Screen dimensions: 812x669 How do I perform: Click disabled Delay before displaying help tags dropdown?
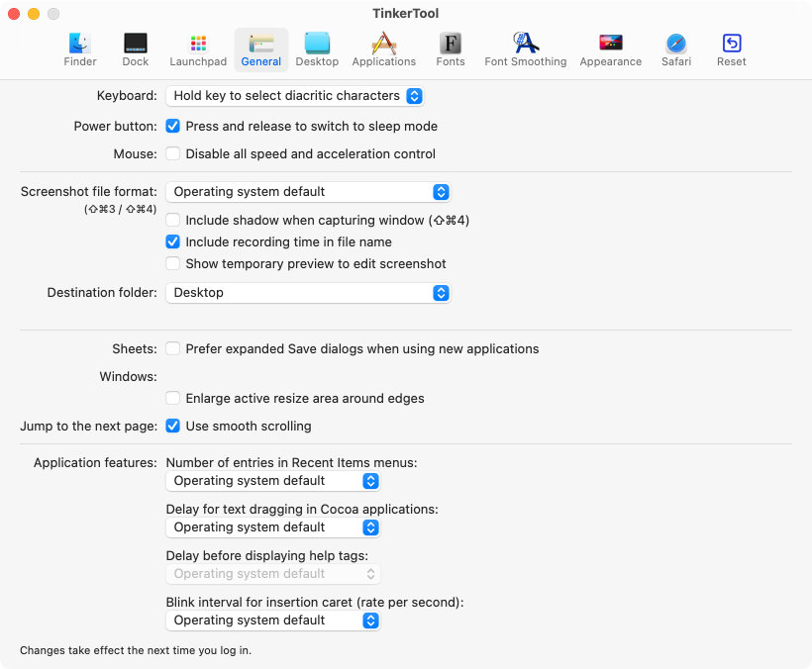click(x=273, y=574)
